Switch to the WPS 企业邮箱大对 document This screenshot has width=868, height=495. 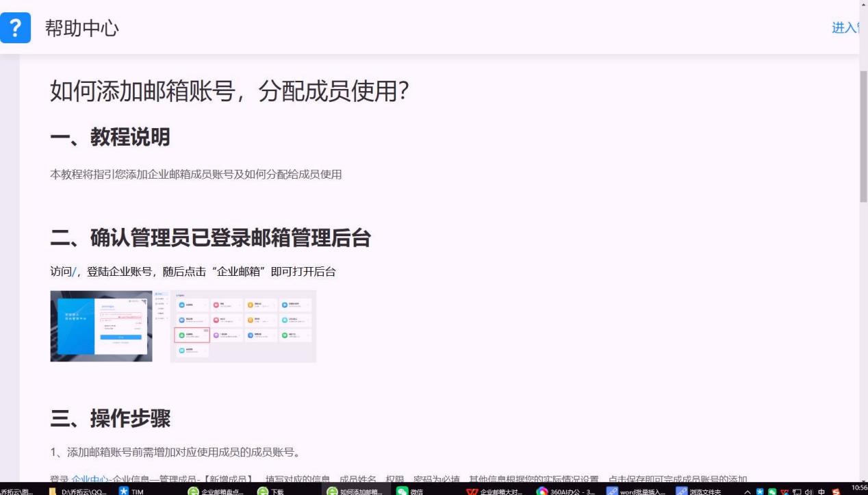(495, 491)
